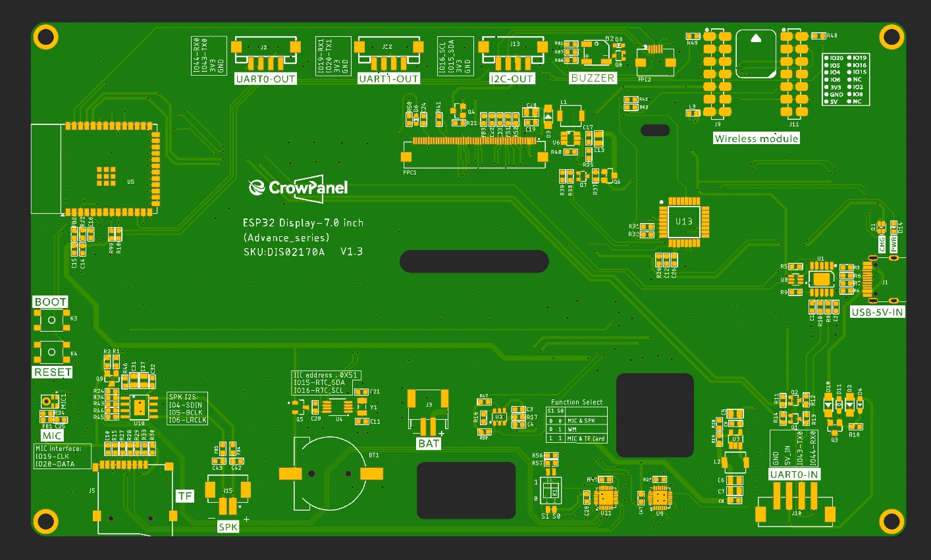Click the U13 chip
The height and width of the screenshot is (560, 931).
coord(683,222)
